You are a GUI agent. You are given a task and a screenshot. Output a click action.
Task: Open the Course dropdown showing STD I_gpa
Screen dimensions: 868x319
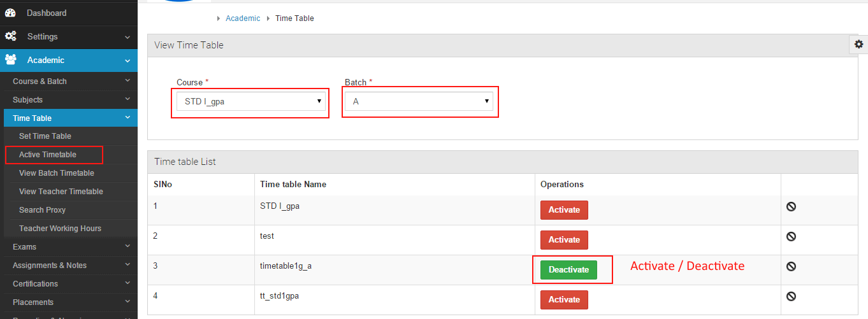[x=251, y=101]
